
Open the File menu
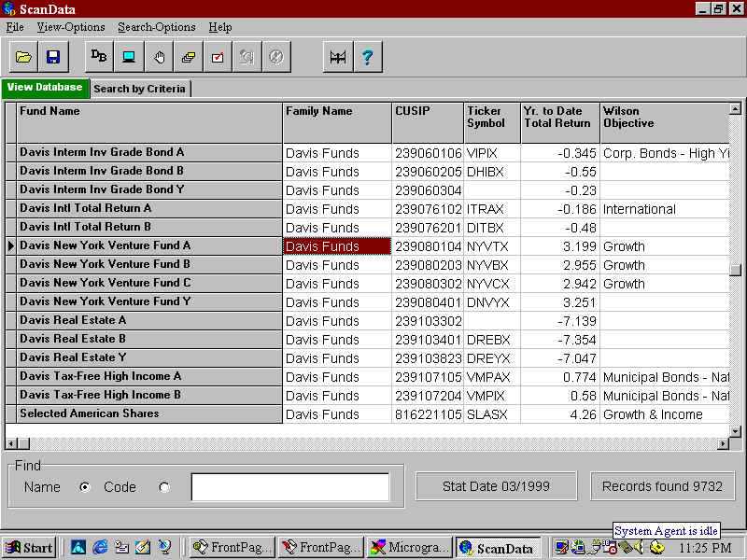tap(15, 27)
